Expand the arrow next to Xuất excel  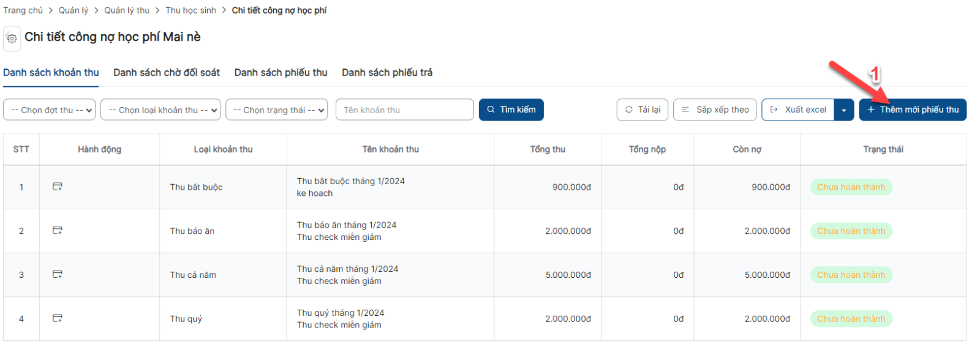pyautogui.click(x=844, y=110)
